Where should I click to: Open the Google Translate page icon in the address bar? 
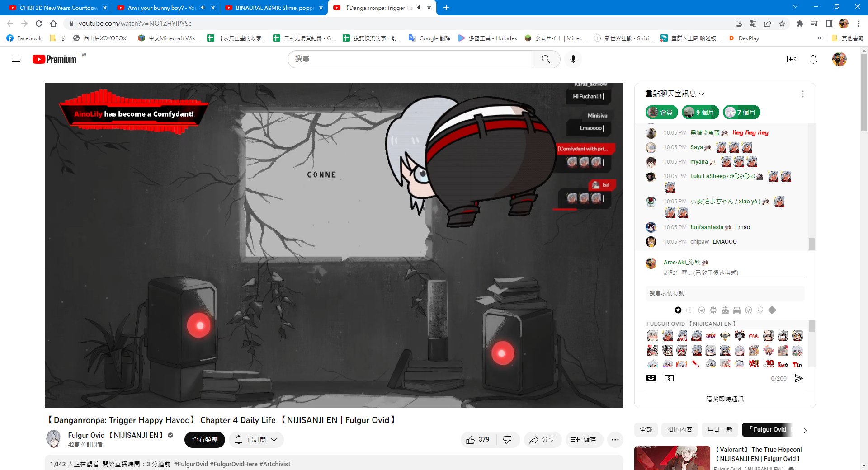tap(753, 23)
